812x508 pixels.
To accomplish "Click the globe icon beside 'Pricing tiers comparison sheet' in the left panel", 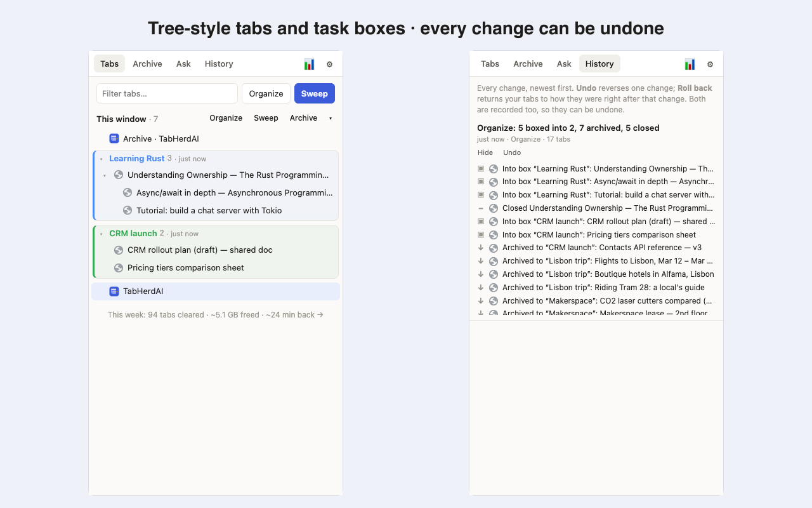I will (119, 268).
